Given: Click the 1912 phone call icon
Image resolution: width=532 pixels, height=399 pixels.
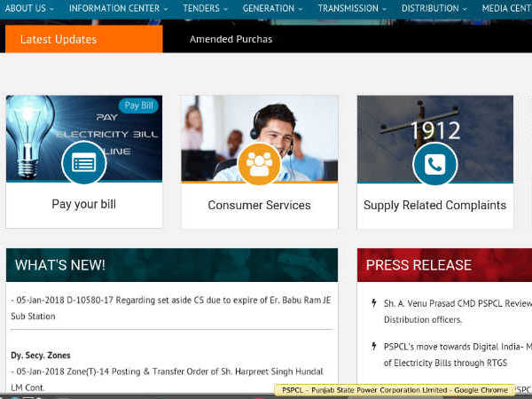Looking at the screenshot, I should pos(435,164).
